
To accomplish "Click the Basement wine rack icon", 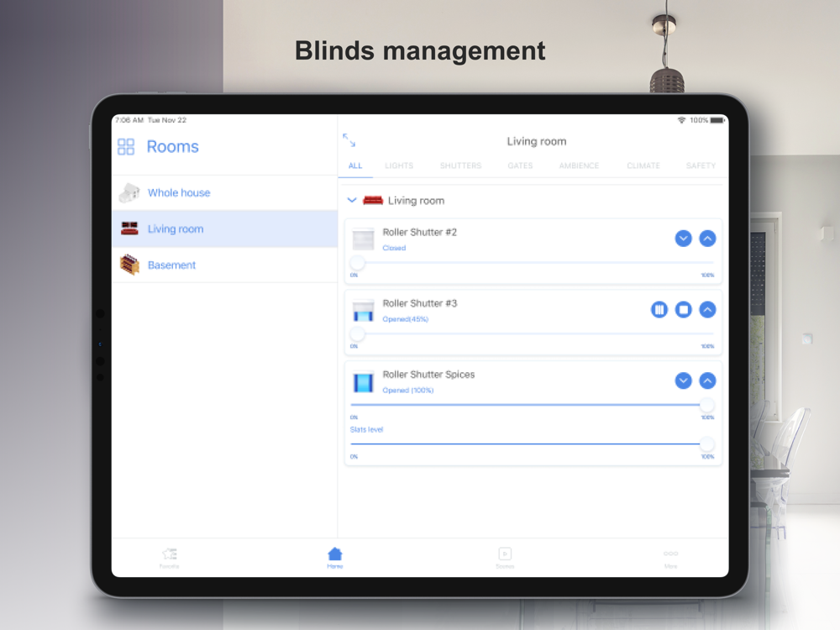I will click(129, 265).
